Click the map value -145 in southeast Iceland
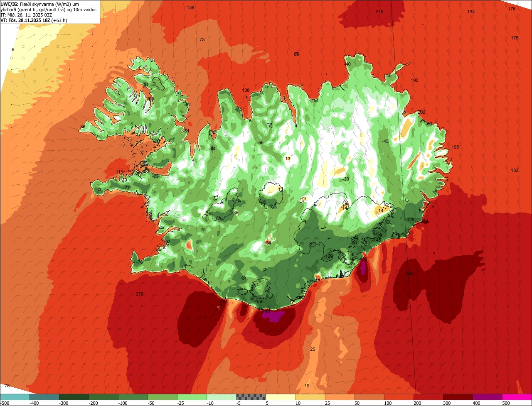 pyautogui.click(x=377, y=240)
